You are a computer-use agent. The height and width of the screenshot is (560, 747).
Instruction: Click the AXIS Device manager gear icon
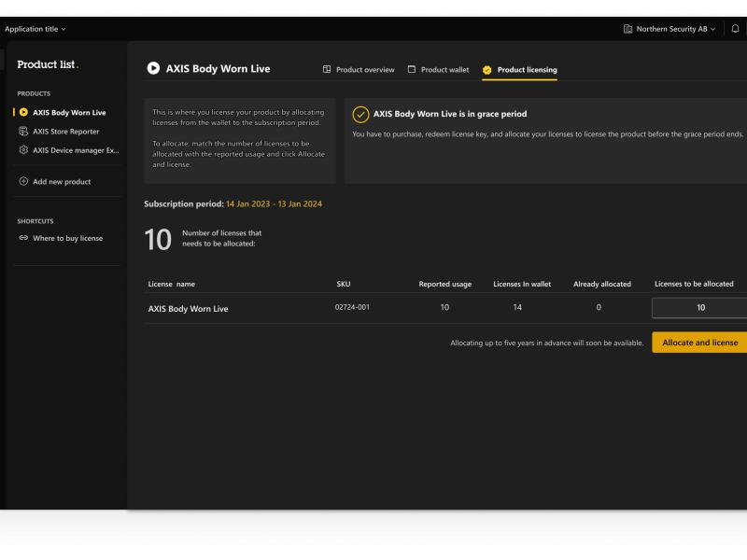23,150
